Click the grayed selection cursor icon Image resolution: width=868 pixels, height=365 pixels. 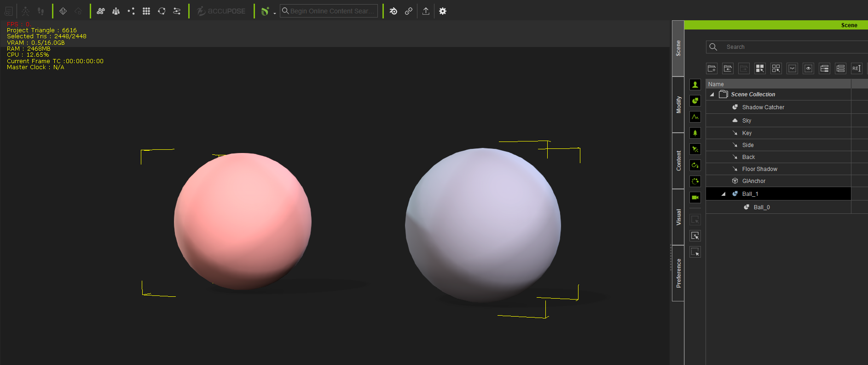click(695, 220)
